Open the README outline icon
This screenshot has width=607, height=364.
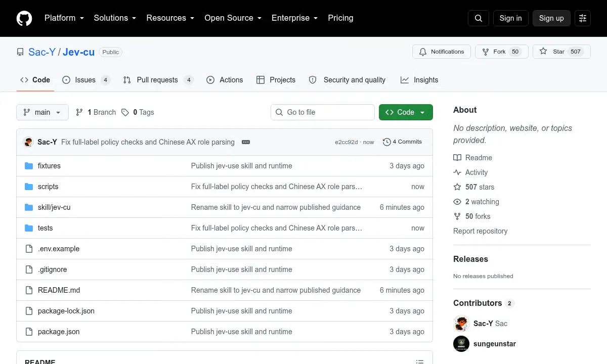(x=419, y=362)
